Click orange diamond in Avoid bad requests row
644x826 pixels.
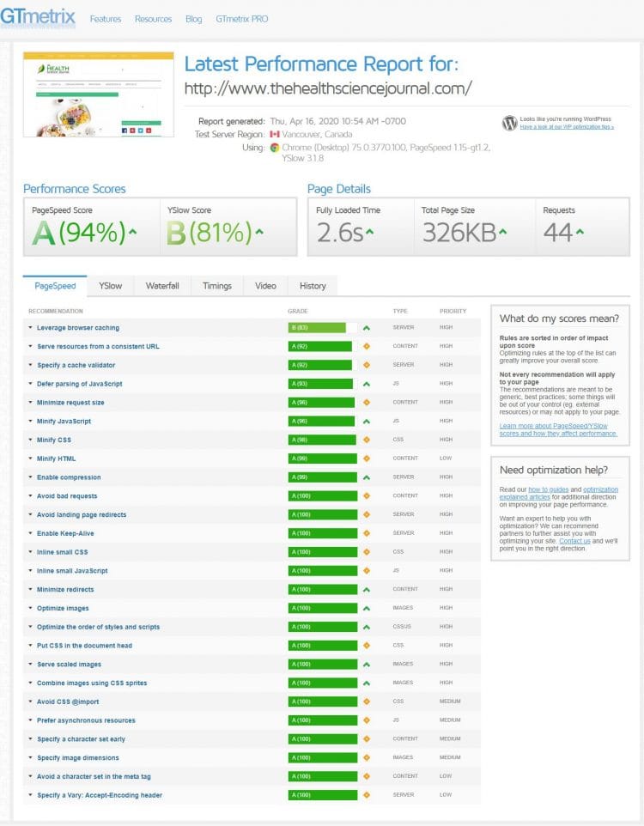pos(367,496)
